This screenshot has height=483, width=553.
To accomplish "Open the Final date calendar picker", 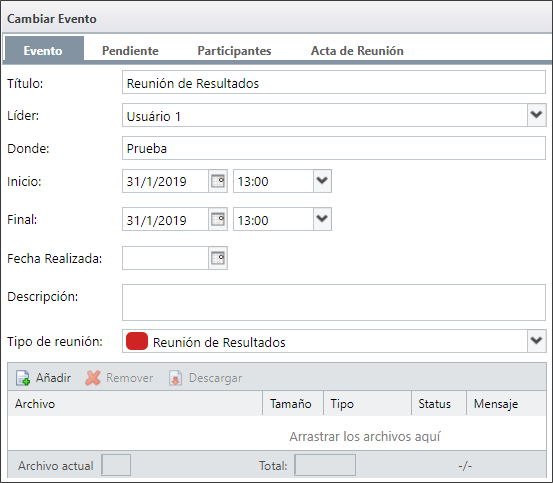I will click(x=218, y=219).
